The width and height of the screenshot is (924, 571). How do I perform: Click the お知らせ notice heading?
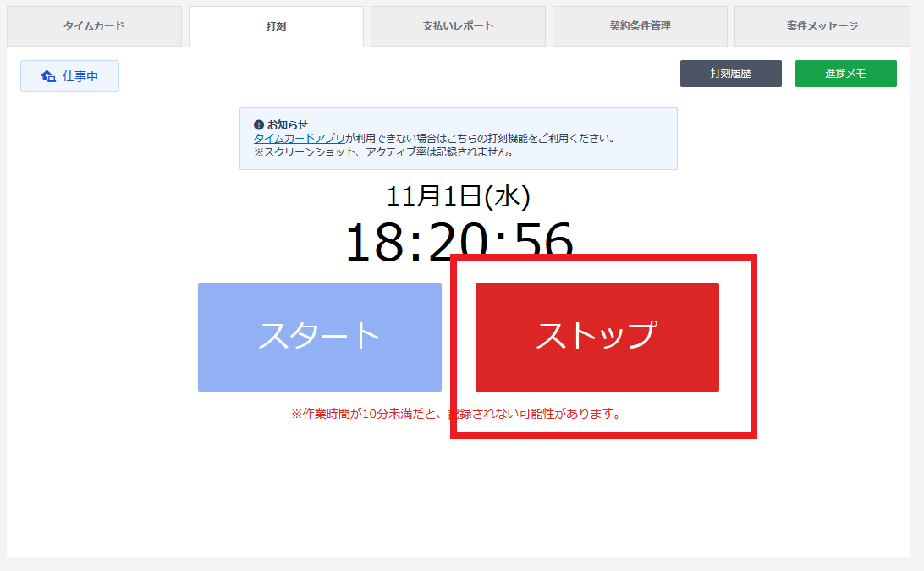click(288, 125)
